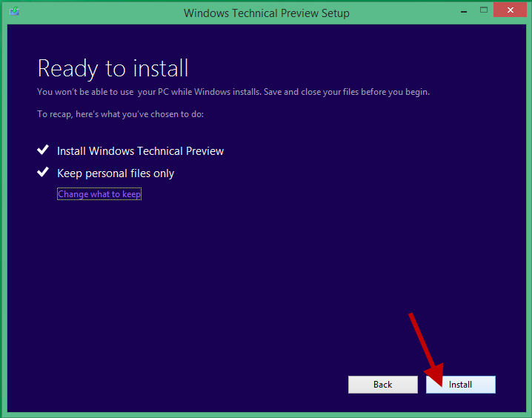Screen dimensions: 532x418
Task: Click the setup icon in the title bar
Action: pos(14,12)
